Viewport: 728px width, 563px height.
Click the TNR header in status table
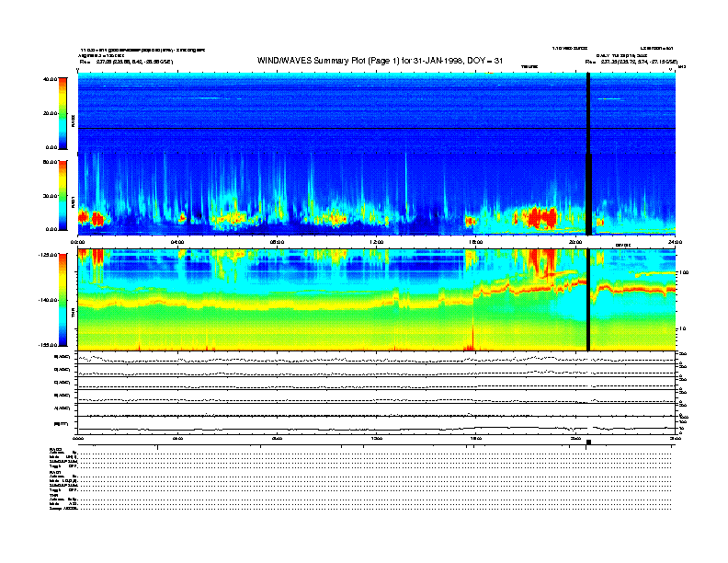(53, 495)
